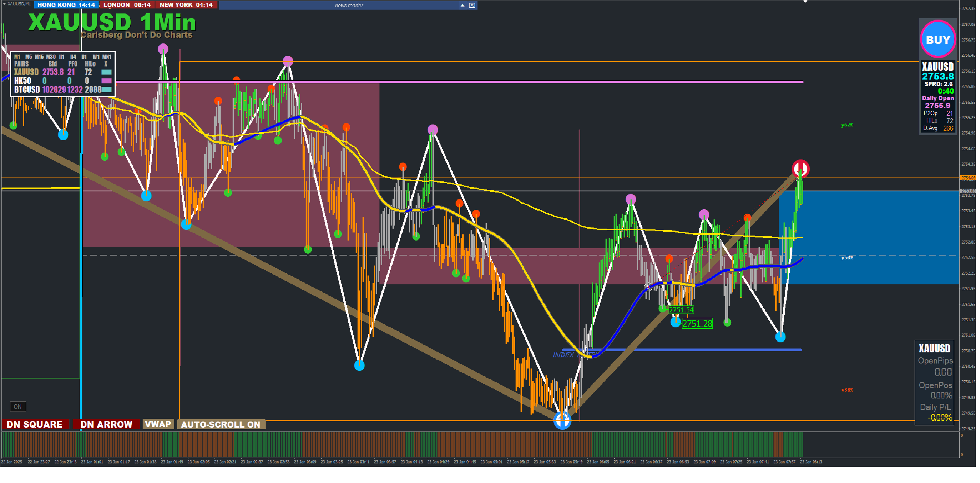The height and width of the screenshot is (483, 980).
Task: Click the magenta swatch beside HK50
Action: click(x=106, y=81)
